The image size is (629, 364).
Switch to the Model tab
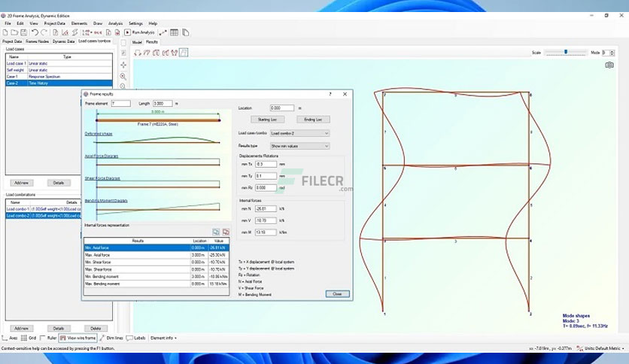(137, 42)
